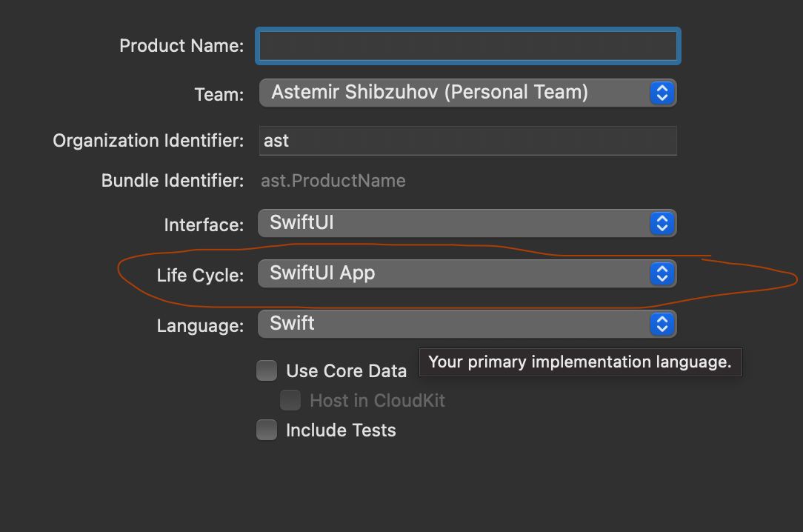Enable the Use Core Data checkbox
The width and height of the screenshot is (803, 532).
coord(267,370)
